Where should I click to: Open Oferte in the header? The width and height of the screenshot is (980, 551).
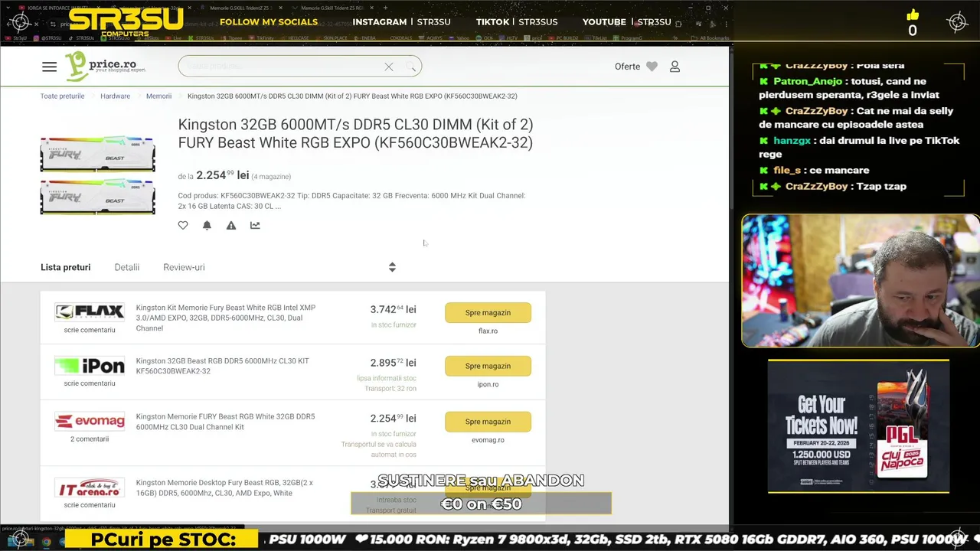click(x=627, y=67)
